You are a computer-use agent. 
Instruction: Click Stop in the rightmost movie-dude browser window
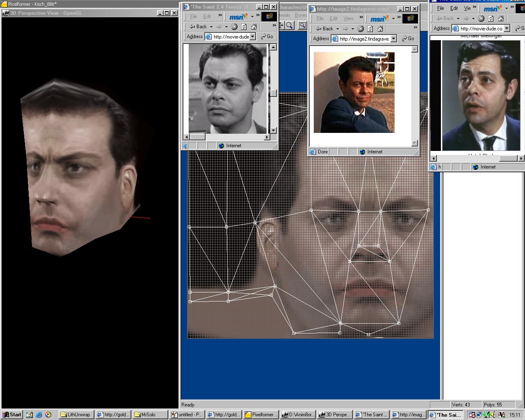[481, 18]
